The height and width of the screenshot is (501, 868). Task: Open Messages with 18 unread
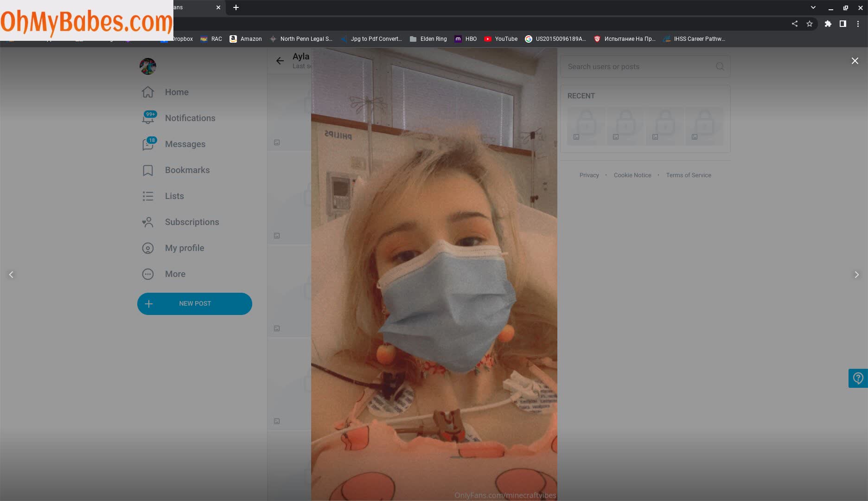[x=173, y=144]
